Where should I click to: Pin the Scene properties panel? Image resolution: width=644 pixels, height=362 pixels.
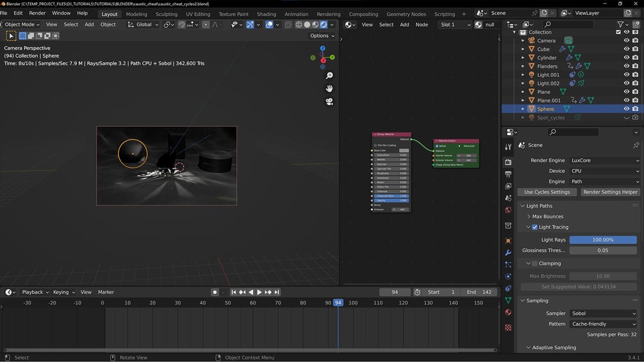[636, 145]
